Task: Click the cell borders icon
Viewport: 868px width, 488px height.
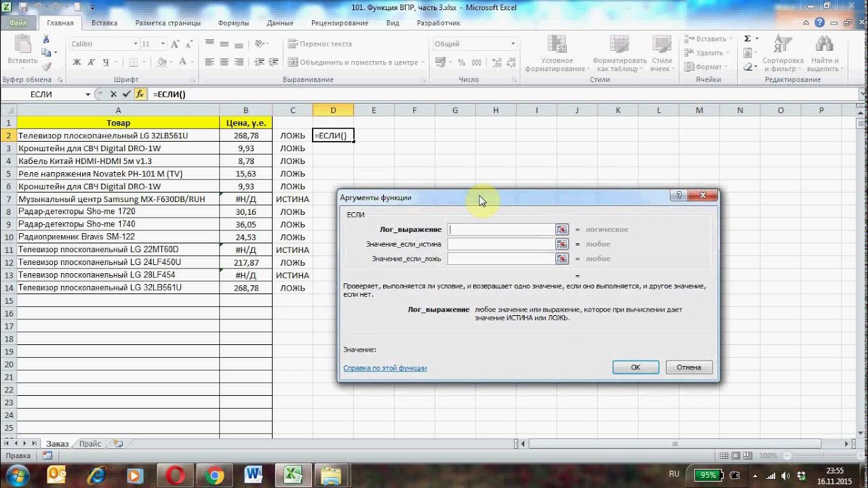Action: pos(133,62)
